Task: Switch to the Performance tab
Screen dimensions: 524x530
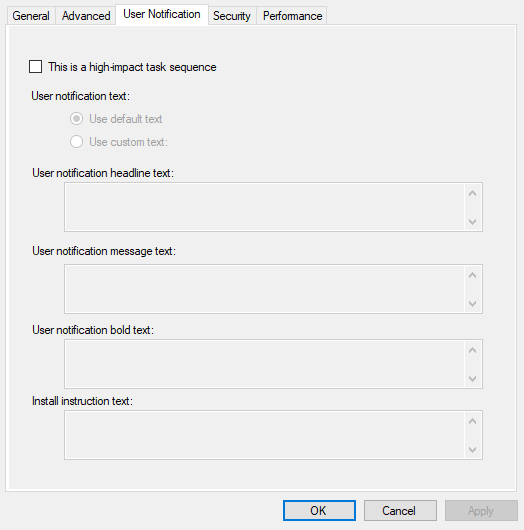Action: 292,16
